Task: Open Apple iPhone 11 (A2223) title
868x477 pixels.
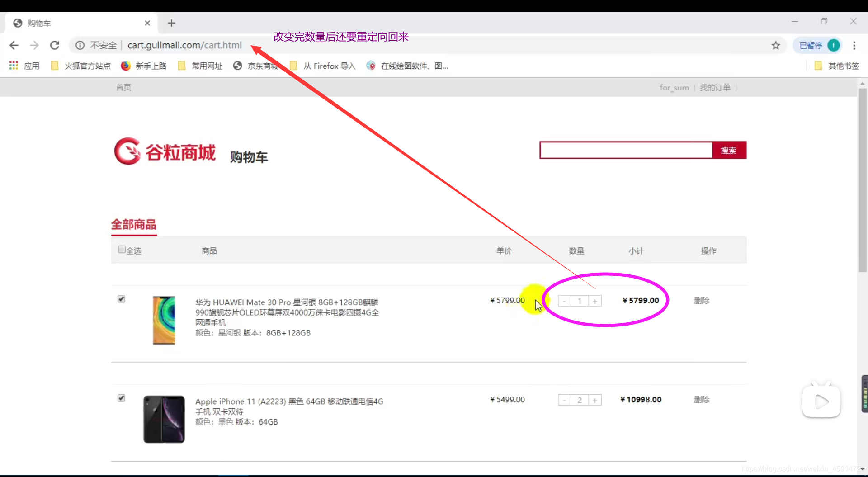Action: 289,406
